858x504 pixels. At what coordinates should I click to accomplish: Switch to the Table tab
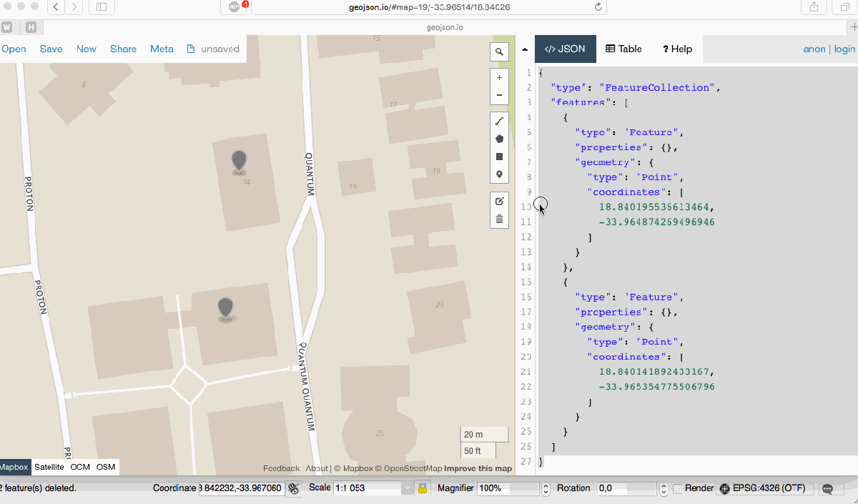point(624,49)
